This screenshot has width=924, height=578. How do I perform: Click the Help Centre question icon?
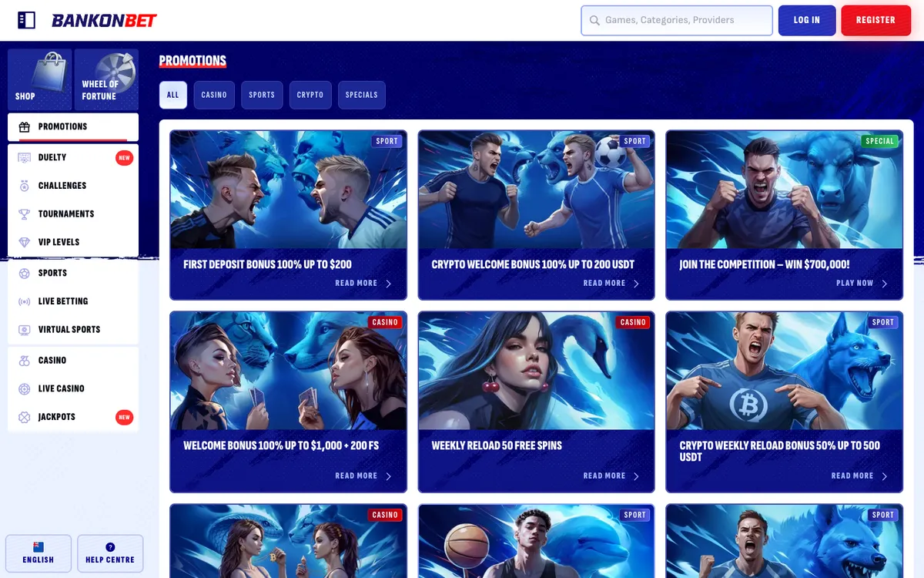(110, 547)
